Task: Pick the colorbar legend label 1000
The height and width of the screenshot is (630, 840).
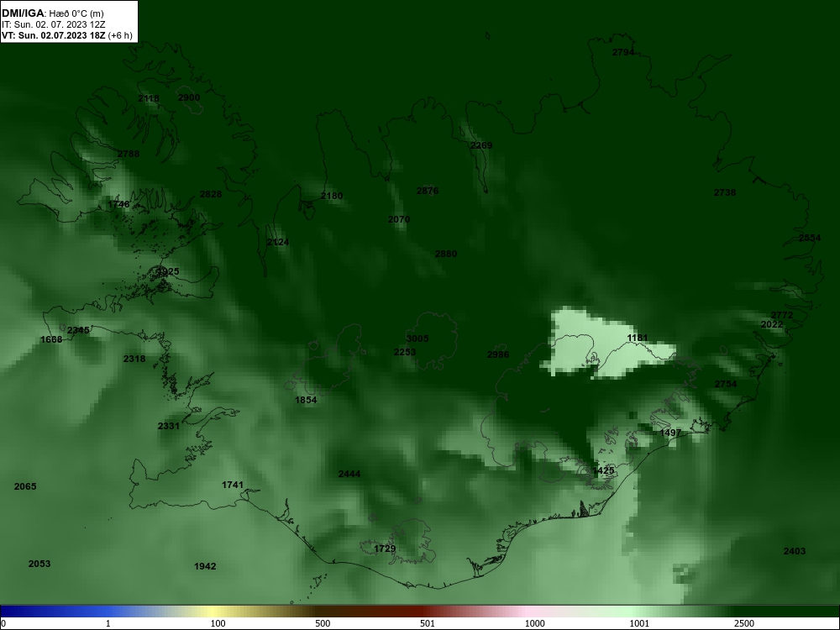Action: pyautogui.click(x=534, y=623)
